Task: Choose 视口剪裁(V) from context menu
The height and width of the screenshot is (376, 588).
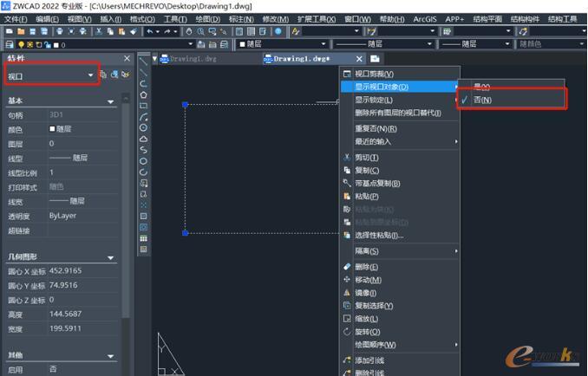Action: click(x=400, y=75)
